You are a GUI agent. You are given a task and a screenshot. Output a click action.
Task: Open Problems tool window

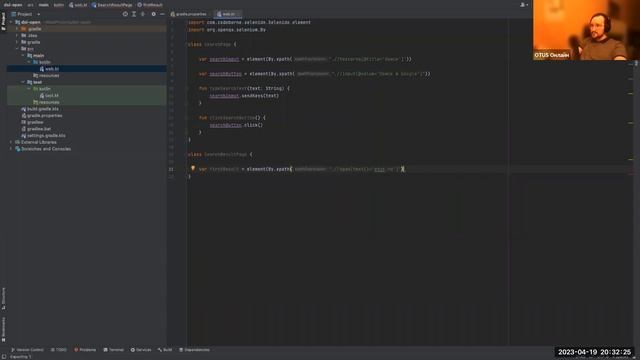point(85,350)
